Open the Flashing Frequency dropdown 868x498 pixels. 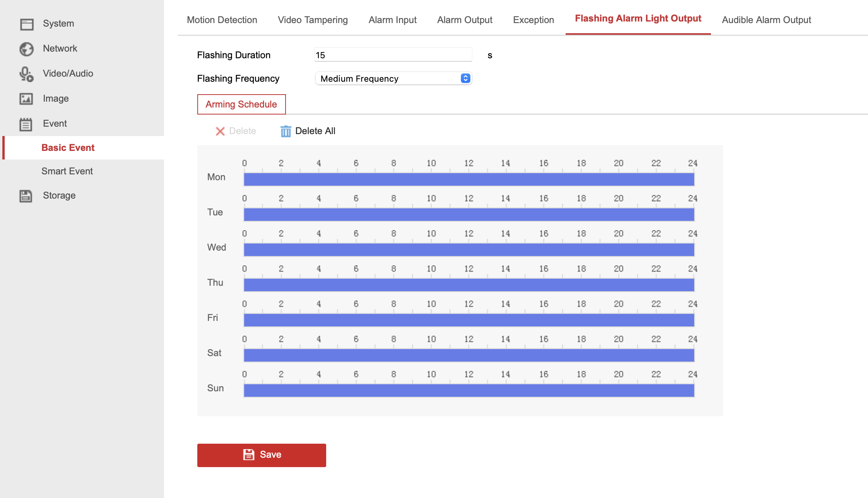pos(393,79)
